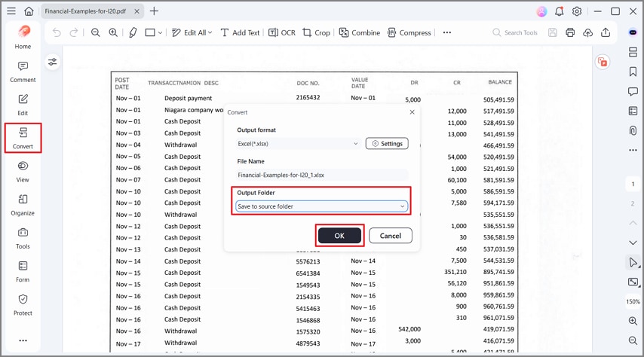This screenshot has height=357, width=644.
Task: Open the hamburger menu
Action: tap(11, 11)
